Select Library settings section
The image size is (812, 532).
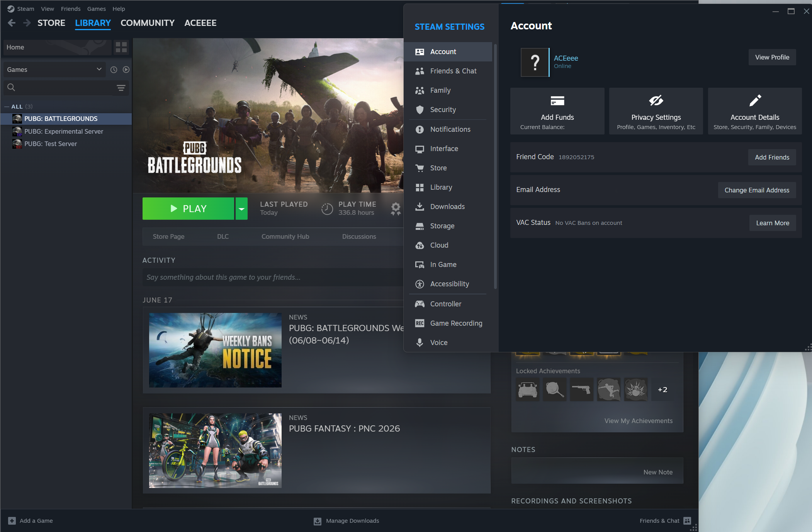(x=448, y=187)
